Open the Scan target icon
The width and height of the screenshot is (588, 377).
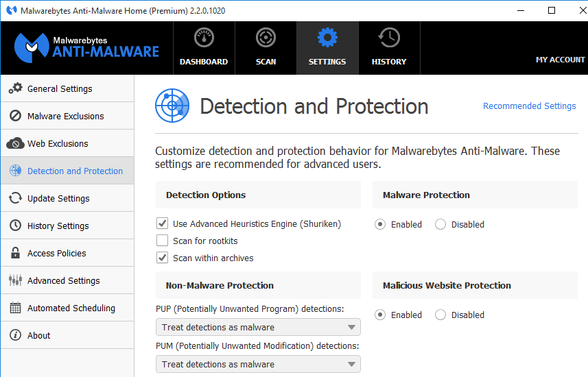[x=266, y=38]
